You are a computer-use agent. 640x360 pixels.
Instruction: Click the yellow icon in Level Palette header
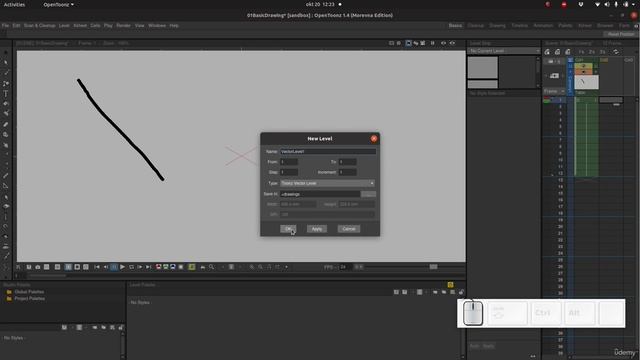pos(450,284)
